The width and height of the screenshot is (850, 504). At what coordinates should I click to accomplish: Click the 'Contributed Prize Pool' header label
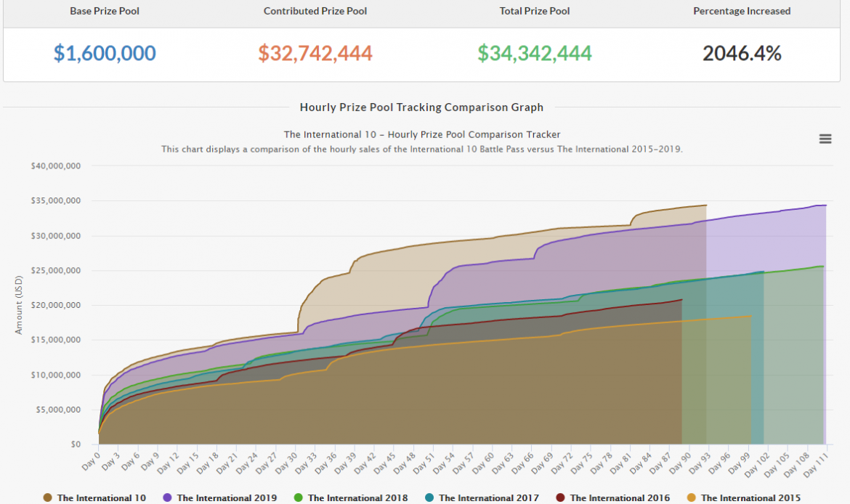tap(315, 11)
